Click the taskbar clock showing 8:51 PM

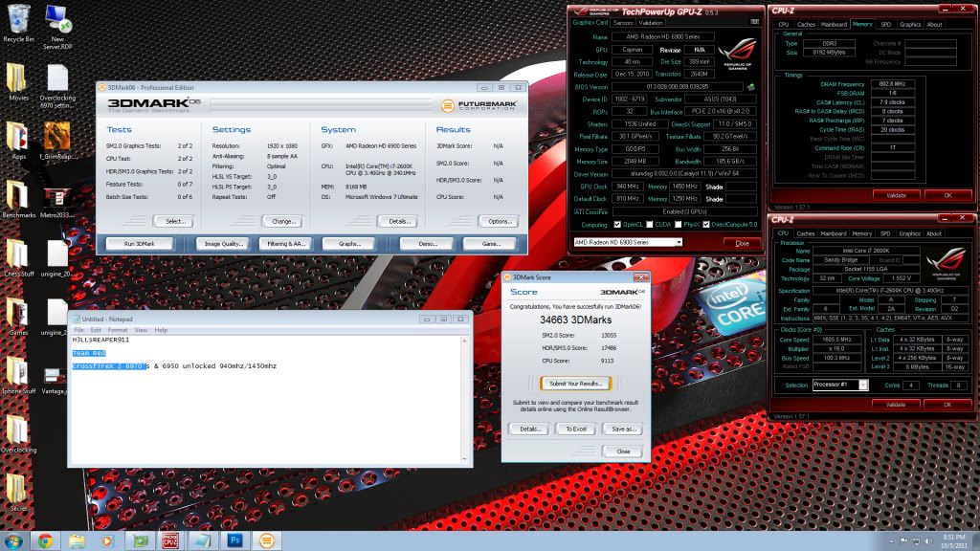(x=954, y=541)
